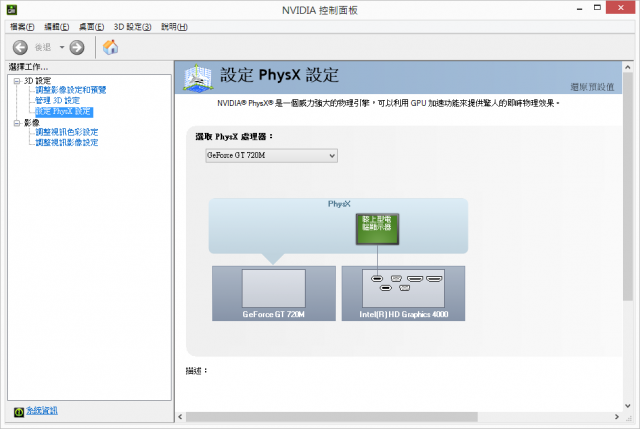The height and width of the screenshot is (429, 640).
Task: Open the 桌面(E) menu
Action: 91,27
